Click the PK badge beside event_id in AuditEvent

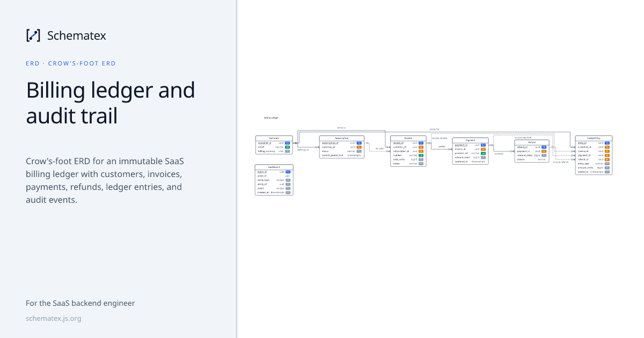[288, 172]
